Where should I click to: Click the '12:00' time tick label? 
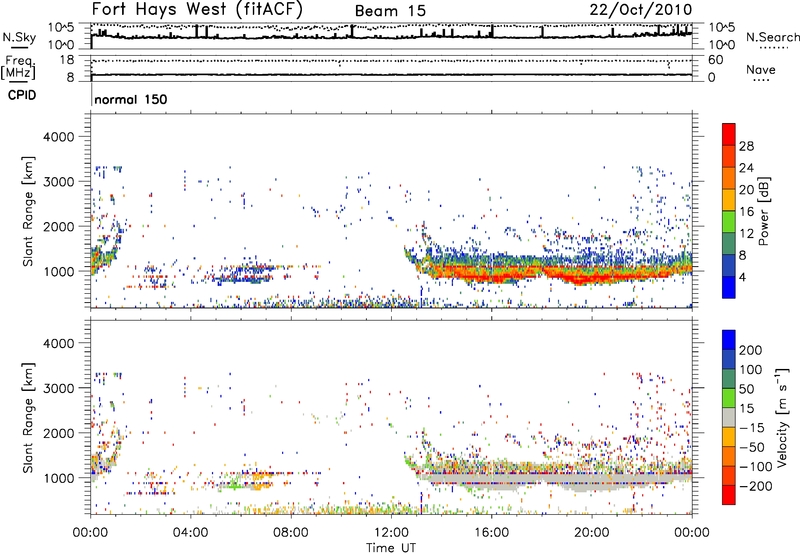point(391,533)
